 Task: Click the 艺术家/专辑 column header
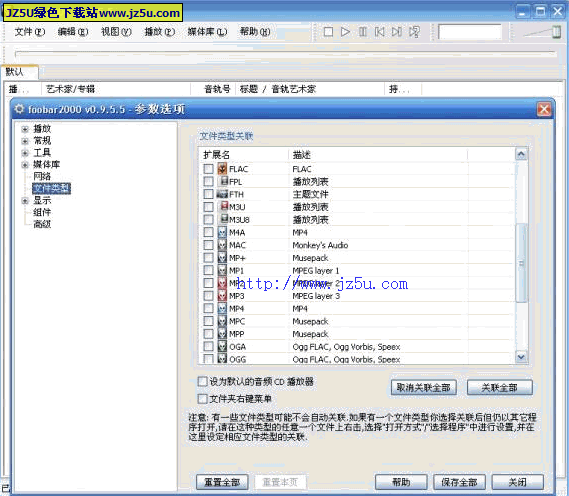116,89
